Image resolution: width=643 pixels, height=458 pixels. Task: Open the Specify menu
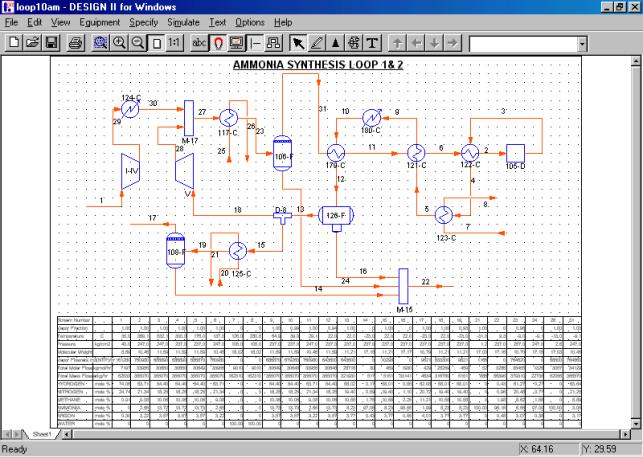143,21
